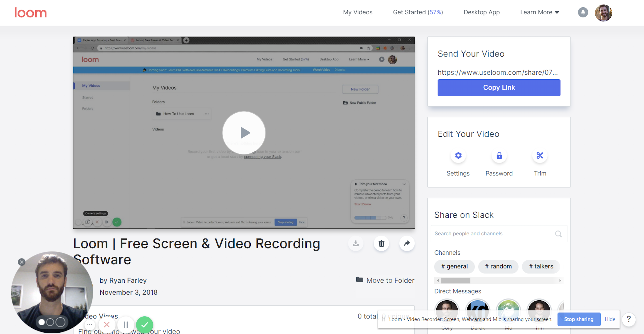This screenshot has width=644, height=334.
Task: Expand the Direct Messages section
Action: [457, 291]
